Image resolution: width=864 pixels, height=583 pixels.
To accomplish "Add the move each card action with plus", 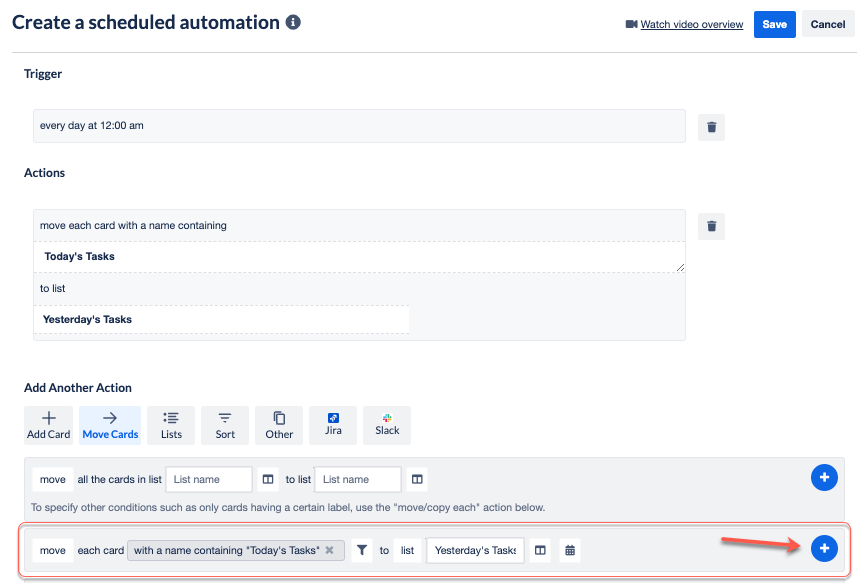I will coord(824,548).
